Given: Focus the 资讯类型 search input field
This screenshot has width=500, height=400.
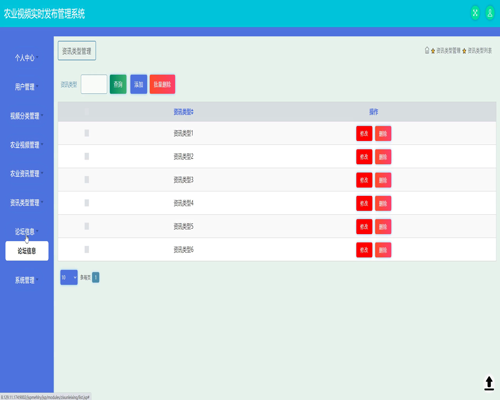Looking at the screenshot, I should coord(94,84).
